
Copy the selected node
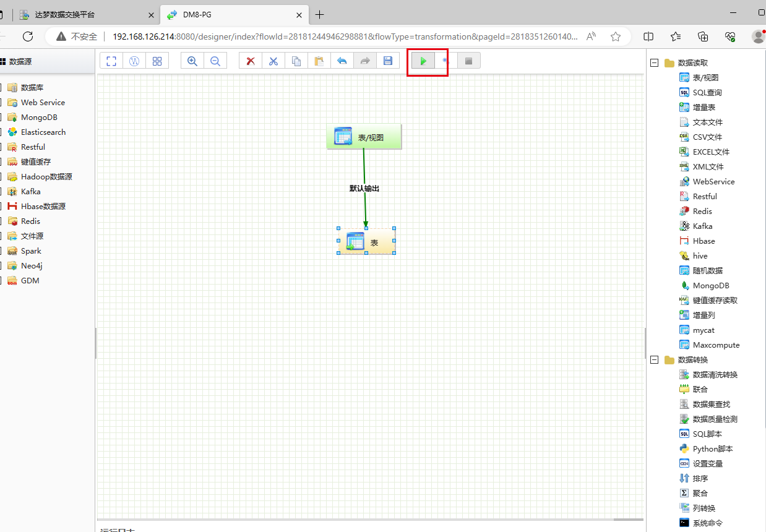[x=296, y=60]
